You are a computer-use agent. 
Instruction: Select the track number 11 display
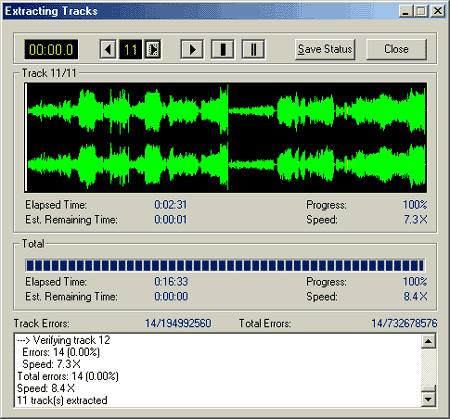[130, 49]
